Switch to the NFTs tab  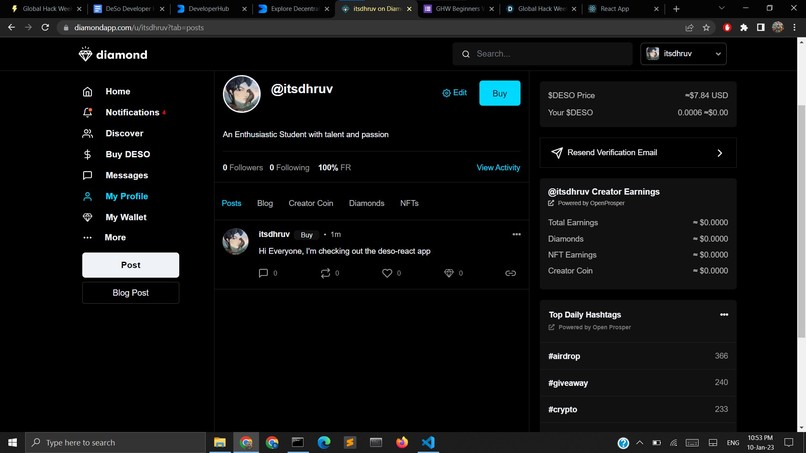(409, 203)
